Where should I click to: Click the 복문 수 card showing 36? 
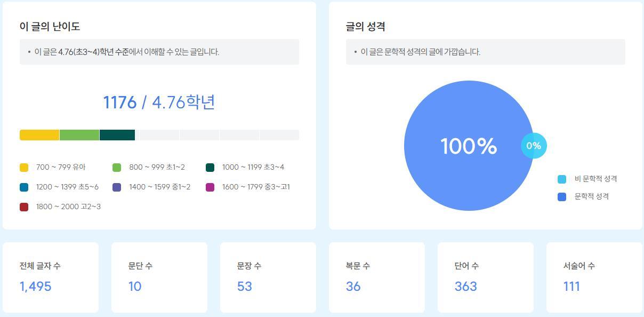377,278
